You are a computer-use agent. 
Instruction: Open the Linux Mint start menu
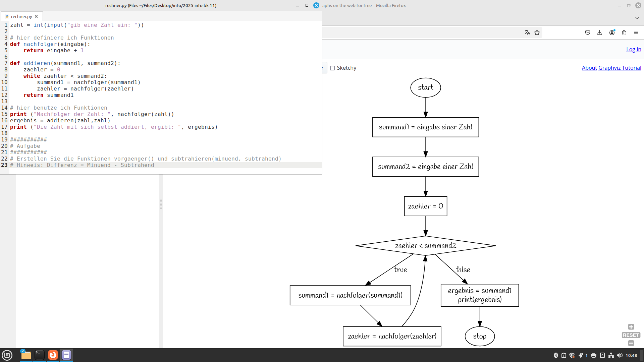[7, 355]
